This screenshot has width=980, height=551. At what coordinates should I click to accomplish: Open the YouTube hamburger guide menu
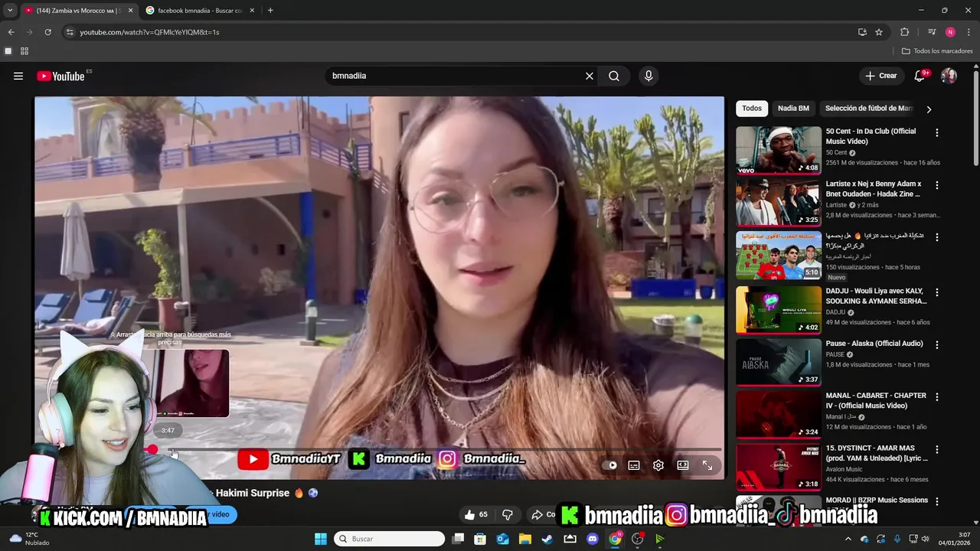(x=18, y=76)
